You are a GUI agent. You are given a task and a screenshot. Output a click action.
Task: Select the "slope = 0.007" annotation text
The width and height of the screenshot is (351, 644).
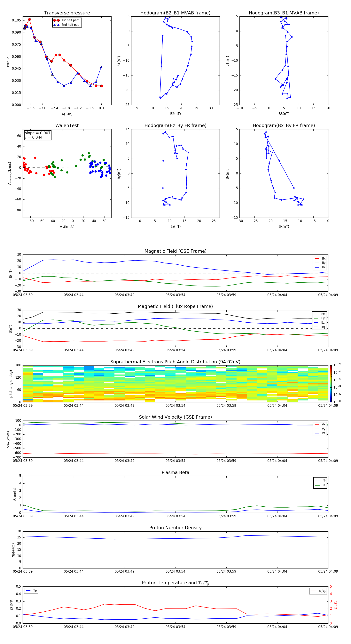click(38, 133)
